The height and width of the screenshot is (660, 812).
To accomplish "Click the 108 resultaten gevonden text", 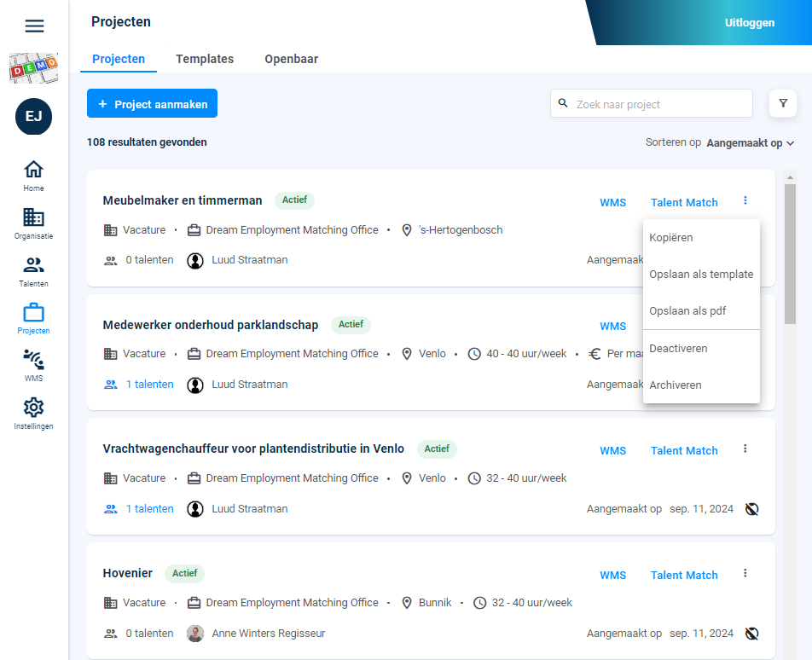I will (147, 142).
